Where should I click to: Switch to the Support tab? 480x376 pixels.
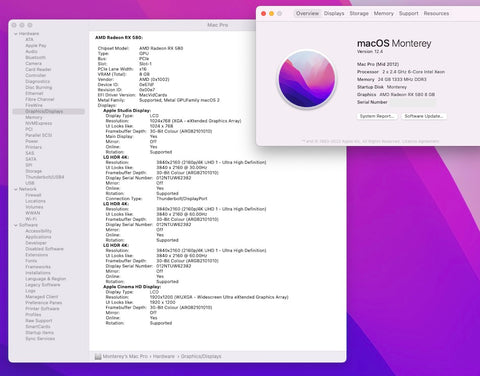point(409,13)
